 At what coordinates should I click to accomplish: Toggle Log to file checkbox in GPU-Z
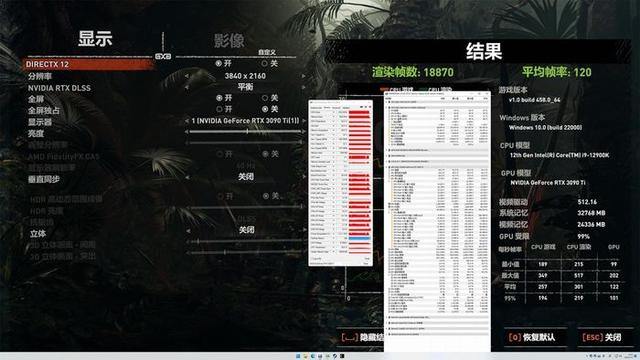pyautogui.click(x=312, y=259)
